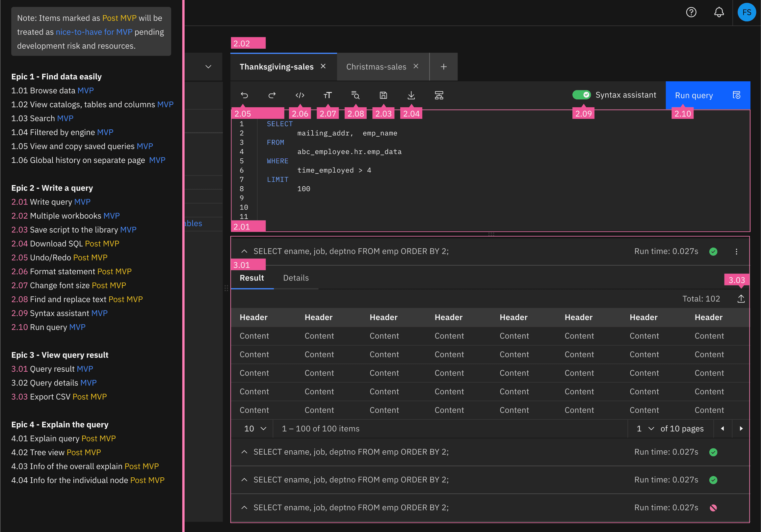Go to previous results page arrow
The height and width of the screenshot is (532, 761).
(x=722, y=429)
